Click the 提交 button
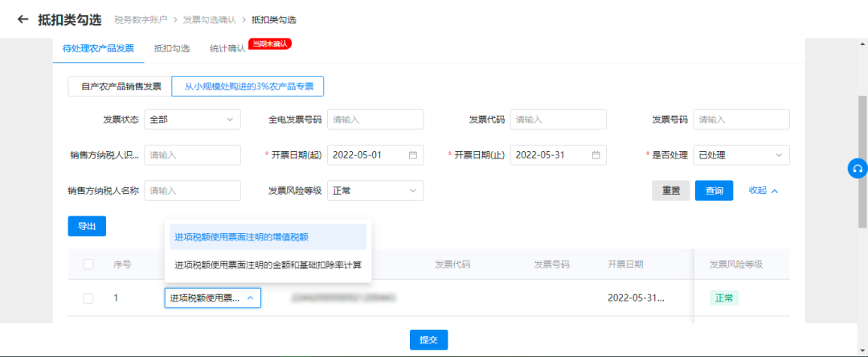The width and height of the screenshot is (868, 357). pos(428,339)
